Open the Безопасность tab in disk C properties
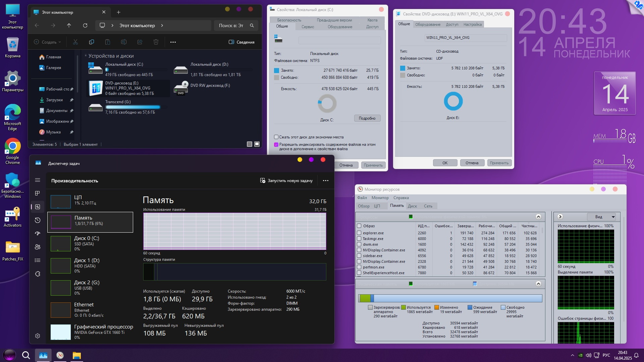644x362 pixels. click(289, 20)
